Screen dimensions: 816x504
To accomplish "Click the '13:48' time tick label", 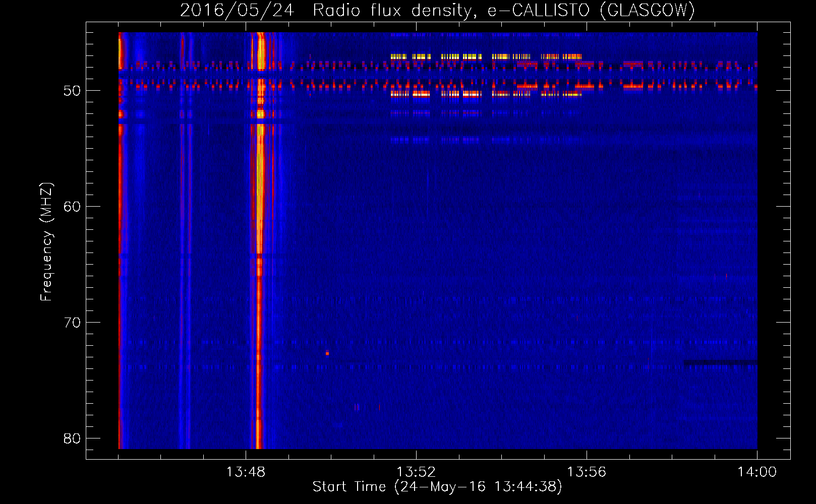I will [x=246, y=472].
